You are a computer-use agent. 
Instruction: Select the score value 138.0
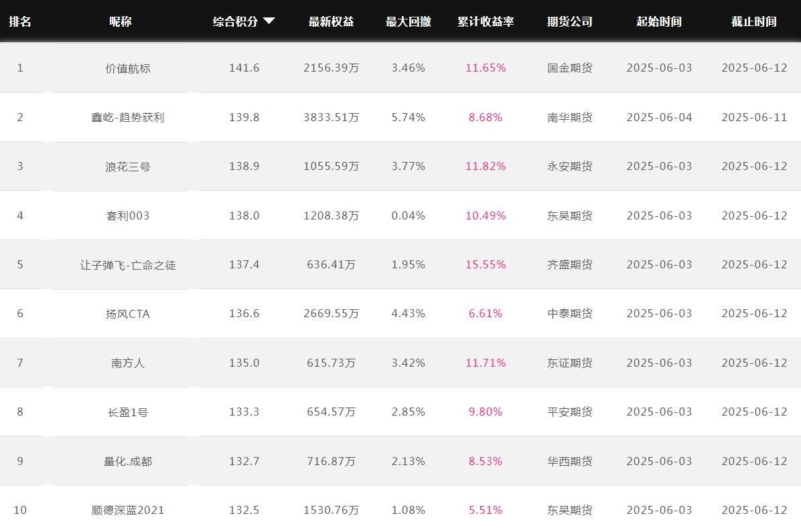tap(244, 215)
